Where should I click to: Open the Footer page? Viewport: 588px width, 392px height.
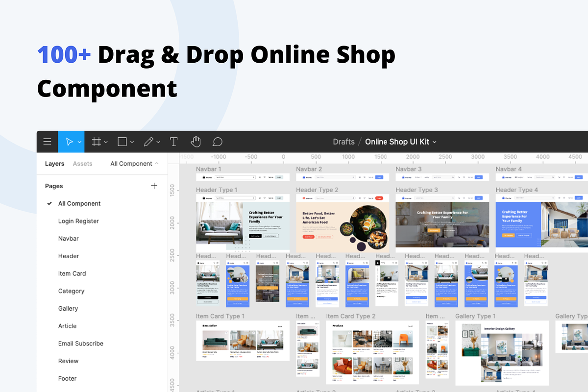(68, 378)
